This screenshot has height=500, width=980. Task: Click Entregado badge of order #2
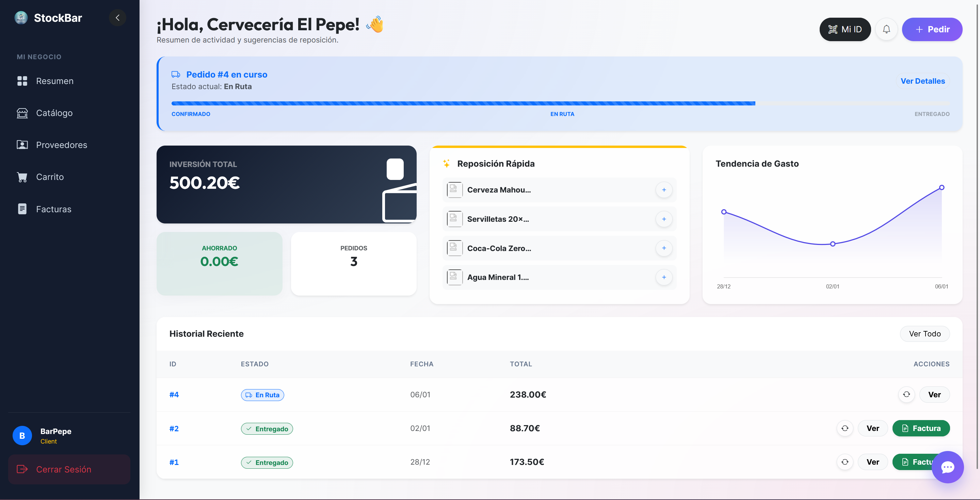click(x=267, y=429)
